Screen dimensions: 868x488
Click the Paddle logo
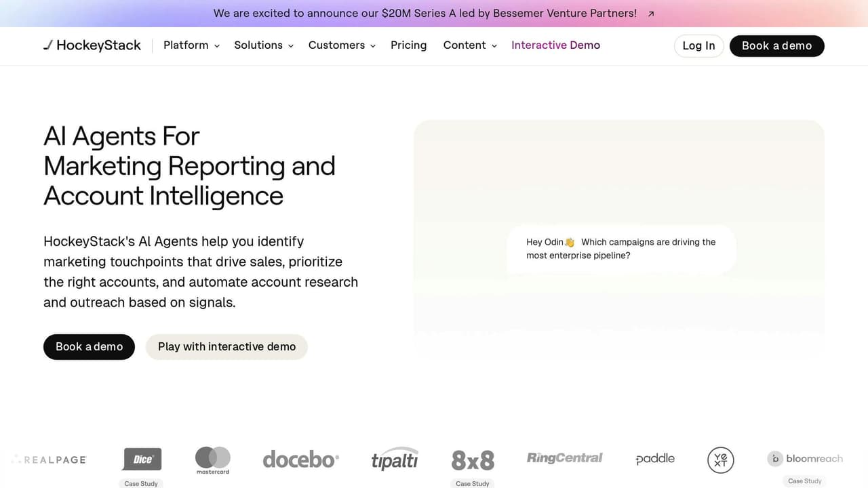click(x=655, y=459)
